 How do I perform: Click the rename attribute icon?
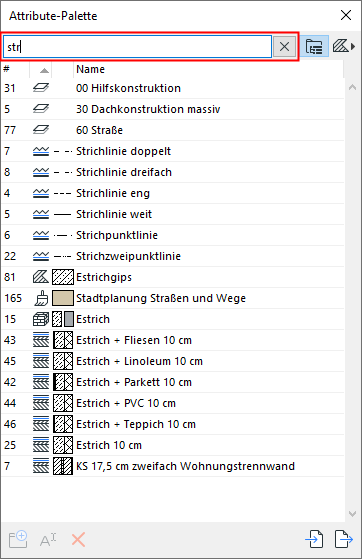[48, 540]
